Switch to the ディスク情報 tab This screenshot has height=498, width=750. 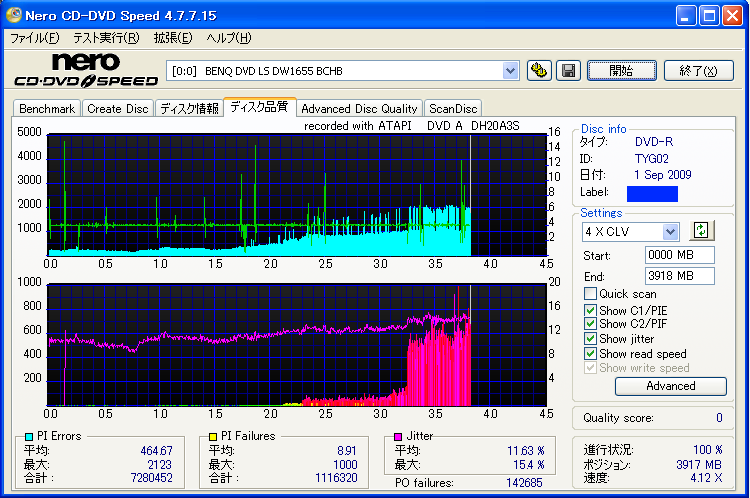point(189,109)
